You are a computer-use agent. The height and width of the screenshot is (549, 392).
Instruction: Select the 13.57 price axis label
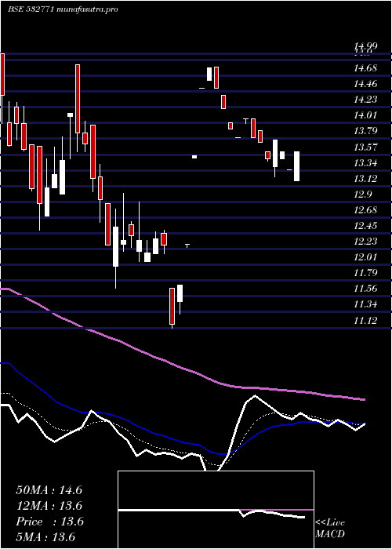pyautogui.click(x=365, y=147)
